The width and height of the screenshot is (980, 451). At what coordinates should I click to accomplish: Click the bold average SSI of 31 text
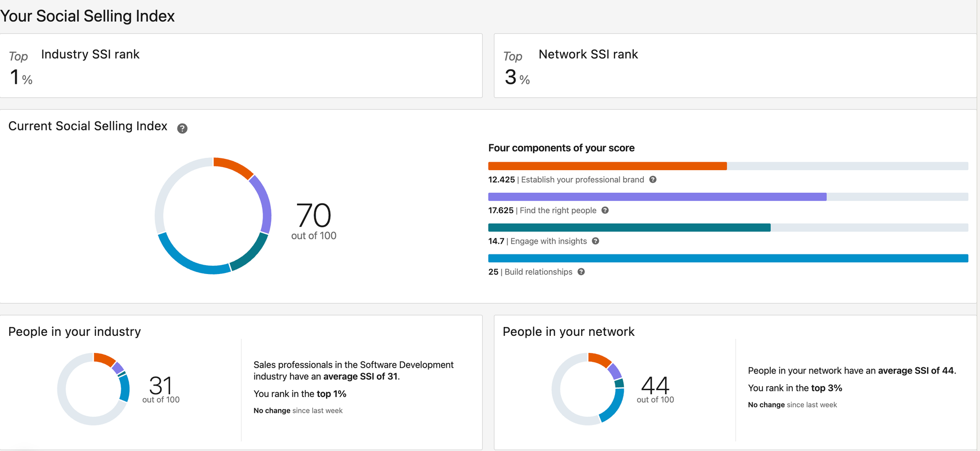(x=361, y=376)
